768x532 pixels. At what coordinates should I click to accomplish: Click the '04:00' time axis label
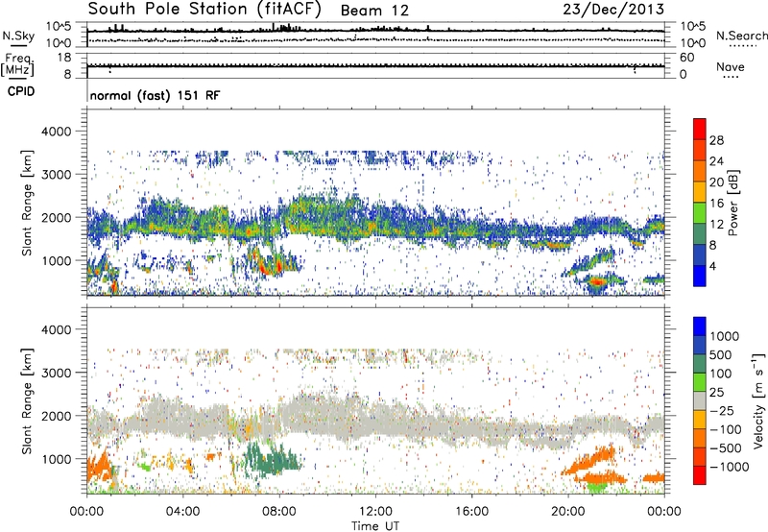tap(182, 512)
